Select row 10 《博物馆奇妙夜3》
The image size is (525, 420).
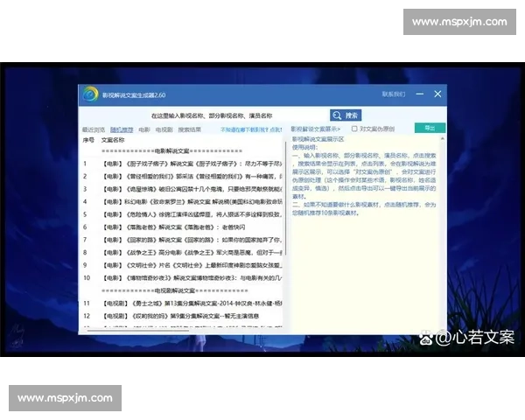(182, 278)
